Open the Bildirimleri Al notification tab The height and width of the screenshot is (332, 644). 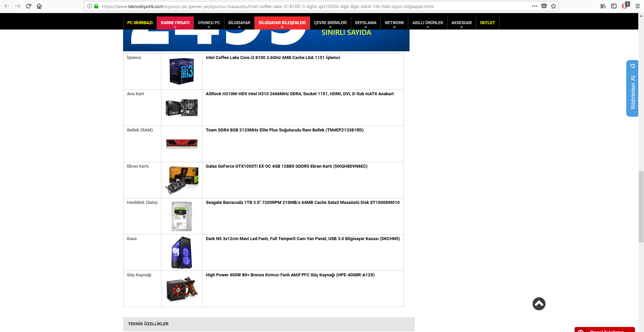pos(632,89)
